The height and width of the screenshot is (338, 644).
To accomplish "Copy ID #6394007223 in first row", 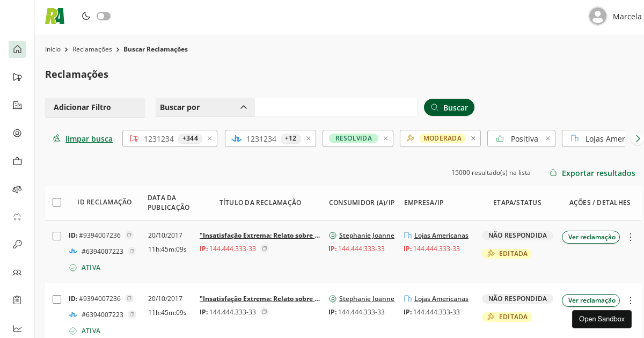I will tap(132, 251).
